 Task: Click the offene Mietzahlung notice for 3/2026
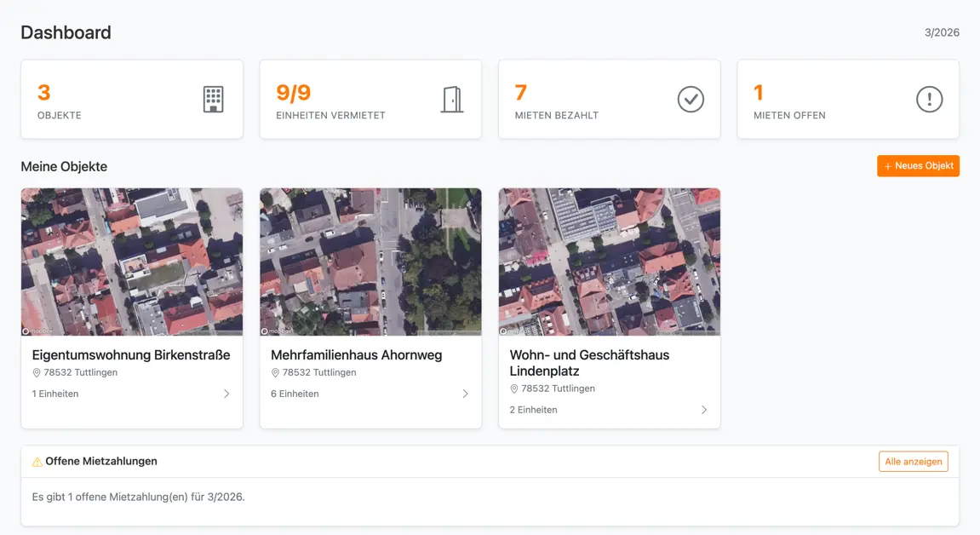138,497
